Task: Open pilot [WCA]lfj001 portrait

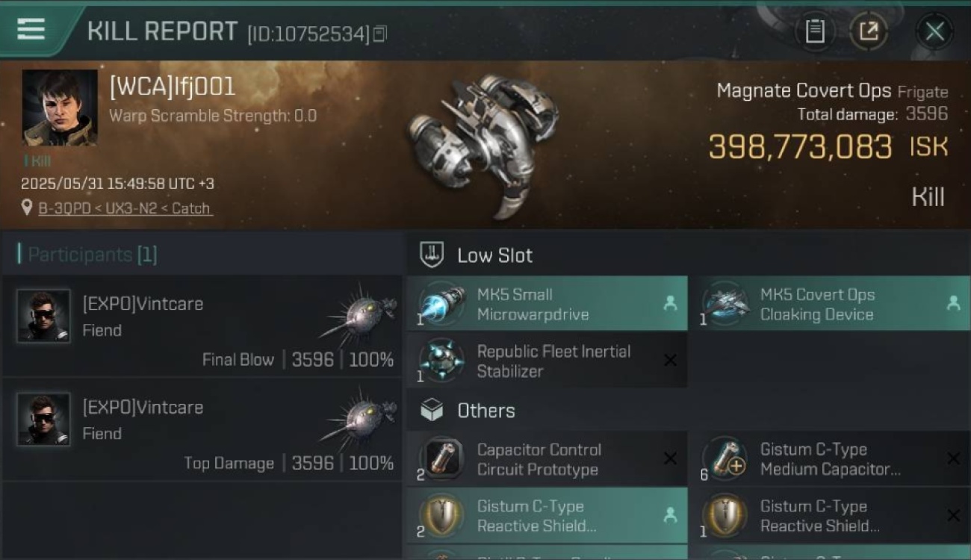Action: (60, 108)
